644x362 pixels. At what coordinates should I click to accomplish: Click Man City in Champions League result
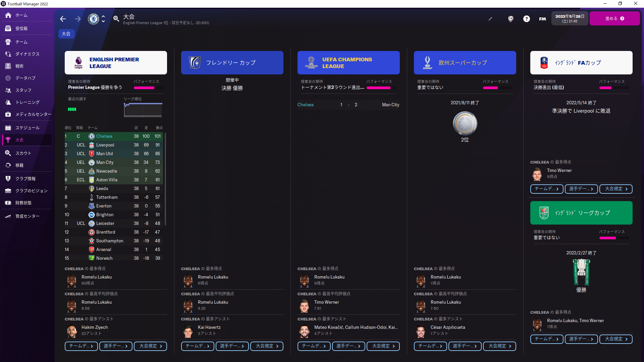pos(390,105)
